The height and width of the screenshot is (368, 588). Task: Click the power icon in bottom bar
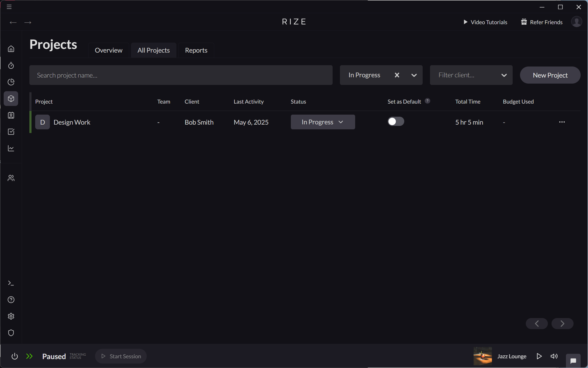(x=15, y=356)
